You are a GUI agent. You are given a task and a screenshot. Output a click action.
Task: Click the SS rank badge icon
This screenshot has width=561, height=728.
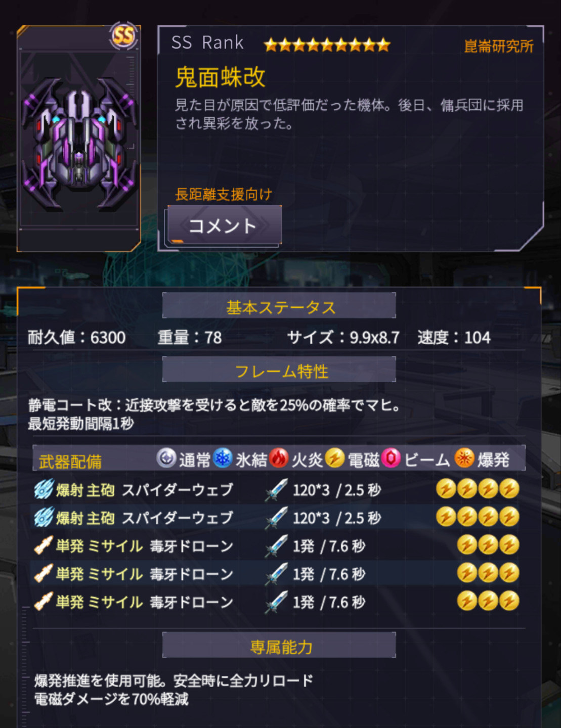123,35
